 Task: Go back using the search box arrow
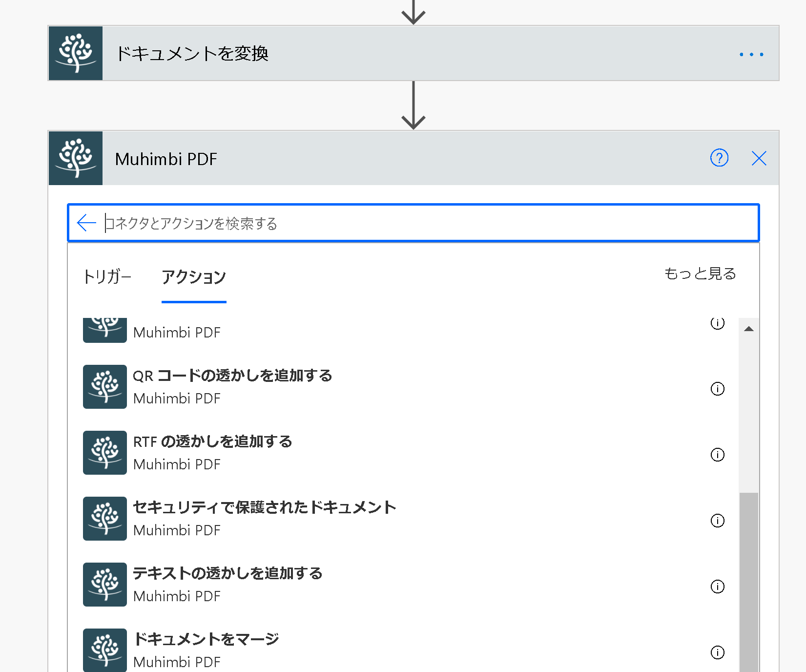click(x=86, y=223)
